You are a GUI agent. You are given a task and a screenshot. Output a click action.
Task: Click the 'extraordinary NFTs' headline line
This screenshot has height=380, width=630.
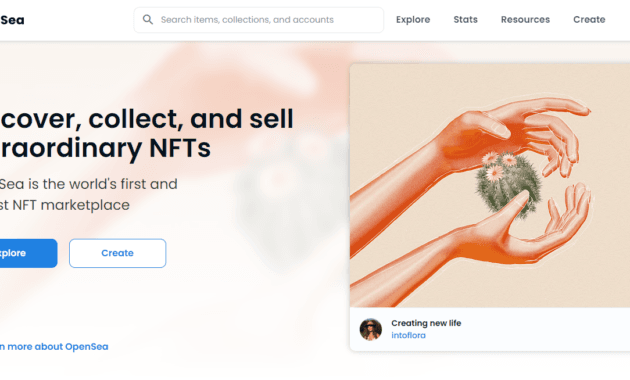click(105, 149)
